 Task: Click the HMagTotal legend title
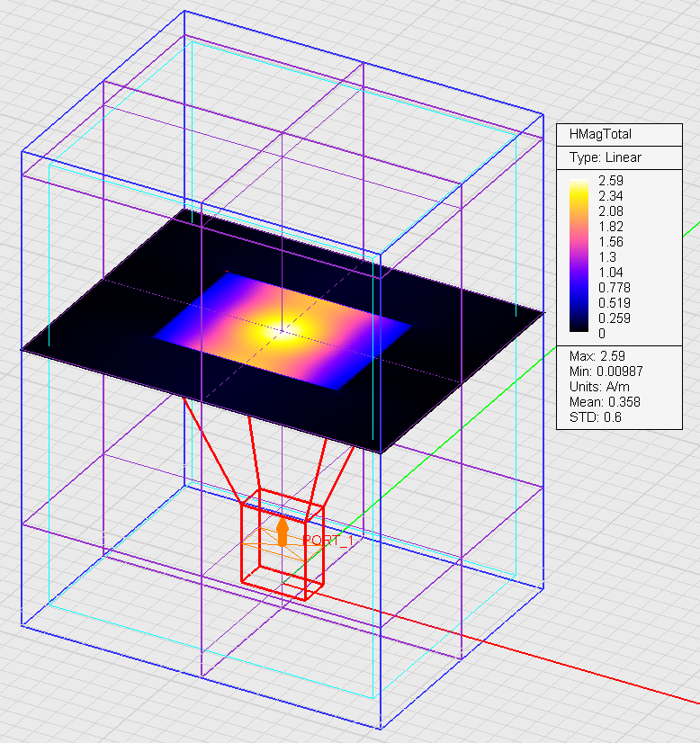pyautogui.click(x=600, y=134)
